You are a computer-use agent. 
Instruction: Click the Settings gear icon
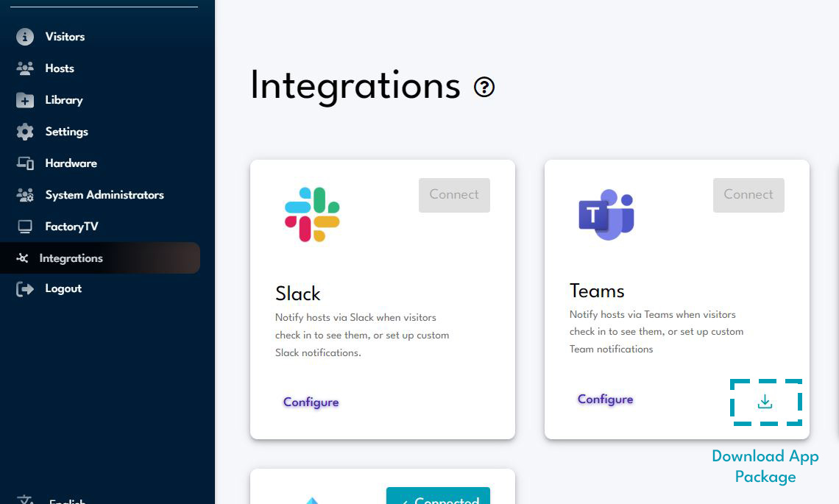[x=25, y=131]
